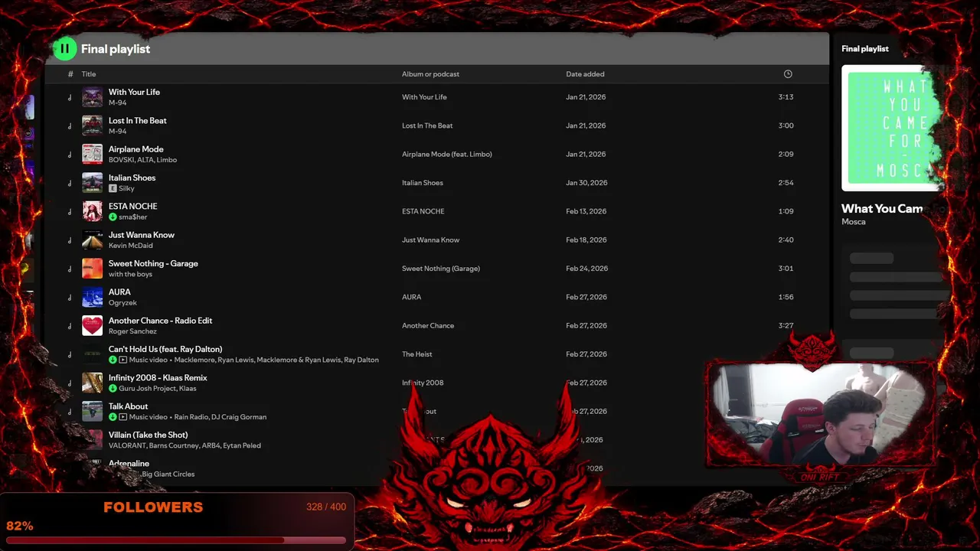Click the Jan 30, 2026 date added
The image size is (980, 551).
586,183
